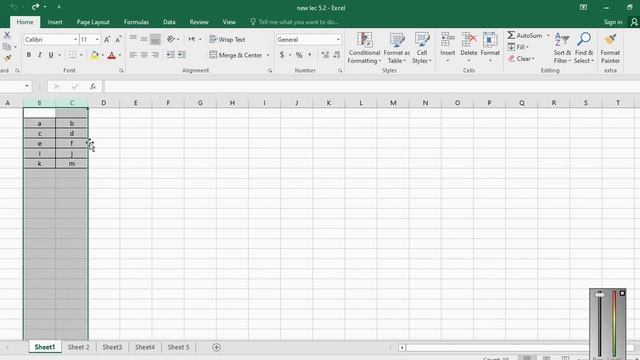Decrease cell indent

click(x=171, y=55)
